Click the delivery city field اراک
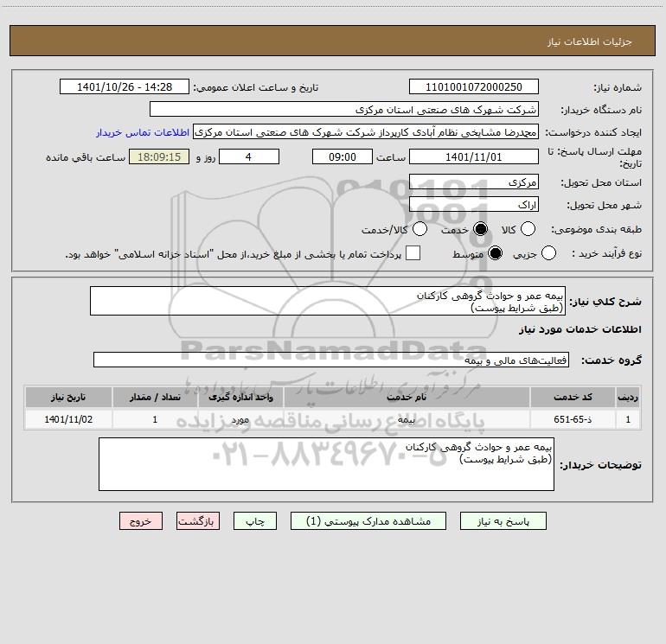The width and height of the screenshot is (666, 644). pos(474,205)
